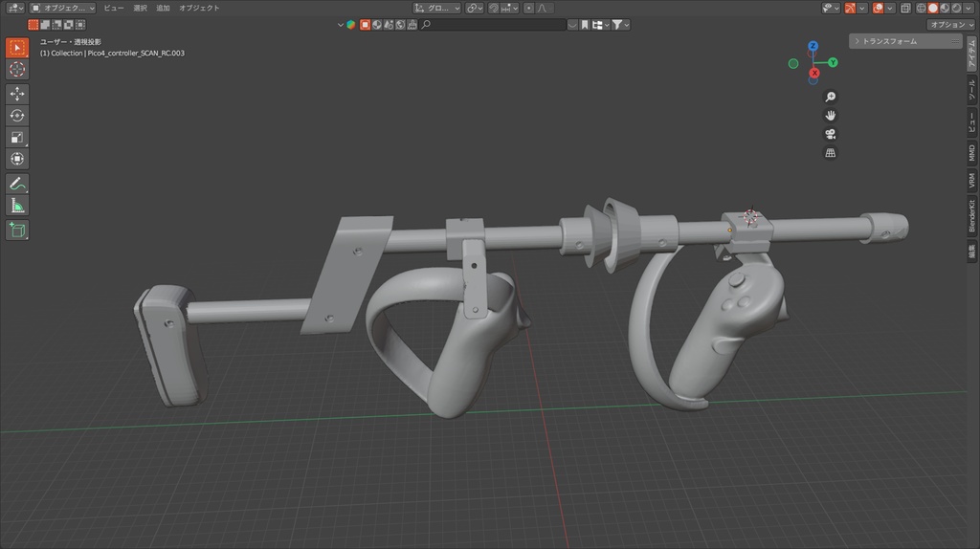This screenshot has width=980, height=549.
Task: Switch to the アイテム sidebar tab
Action: (972, 54)
